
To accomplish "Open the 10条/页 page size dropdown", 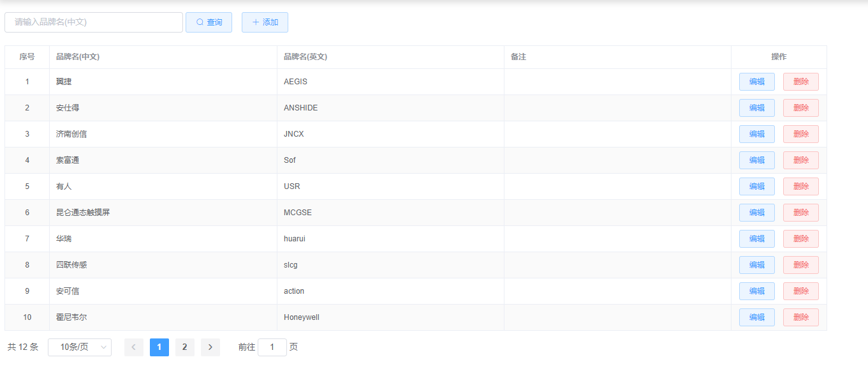I will click(x=80, y=347).
